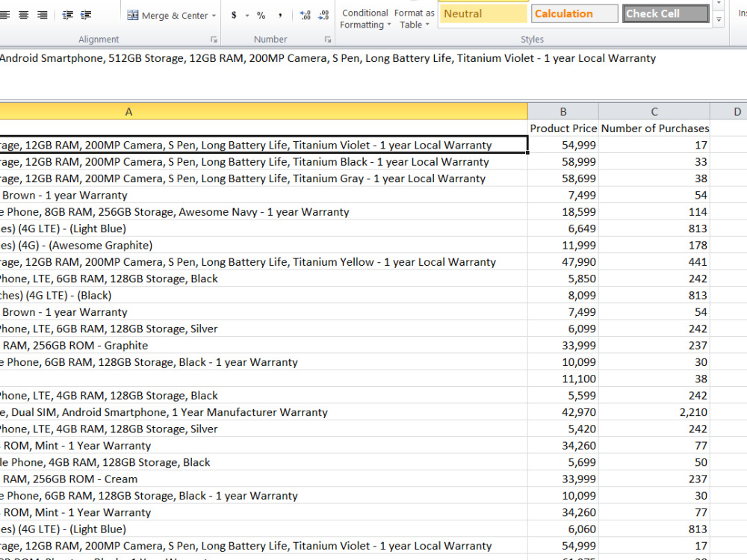Screen dimensions: 747x560
Task: Select price cell 5,699
Action: [x=563, y=462]
